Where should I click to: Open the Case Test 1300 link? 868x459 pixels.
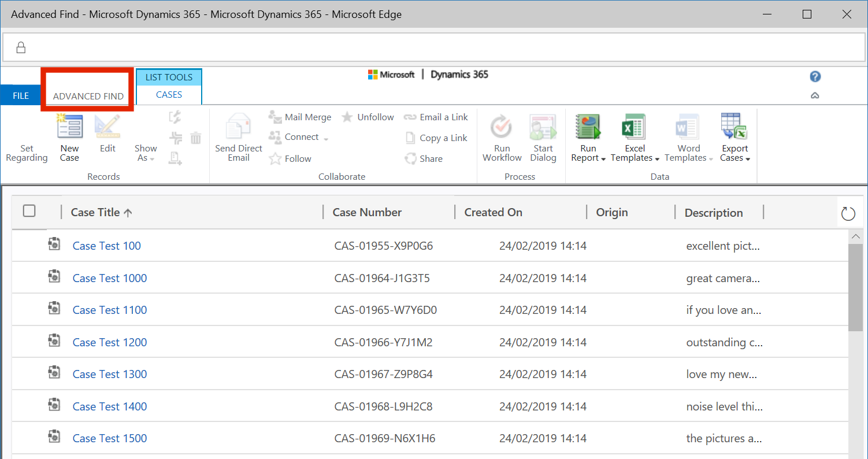[x=110, y=374]
